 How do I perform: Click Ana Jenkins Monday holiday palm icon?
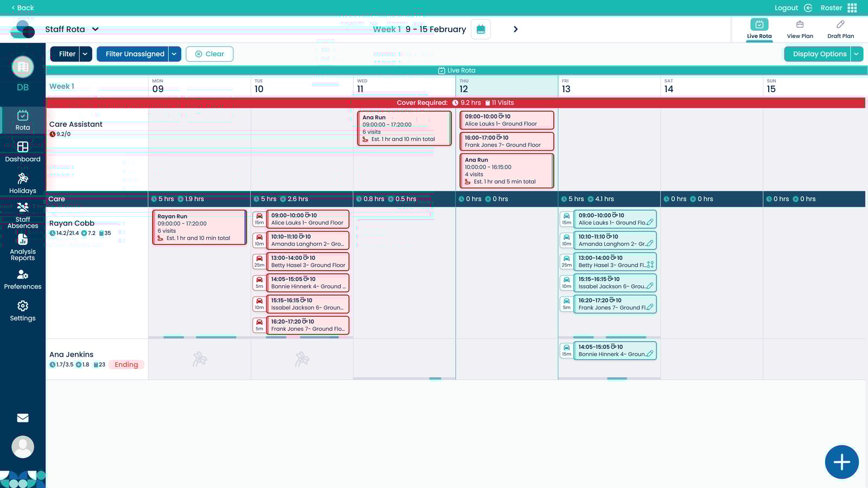[x=200, y=359]
